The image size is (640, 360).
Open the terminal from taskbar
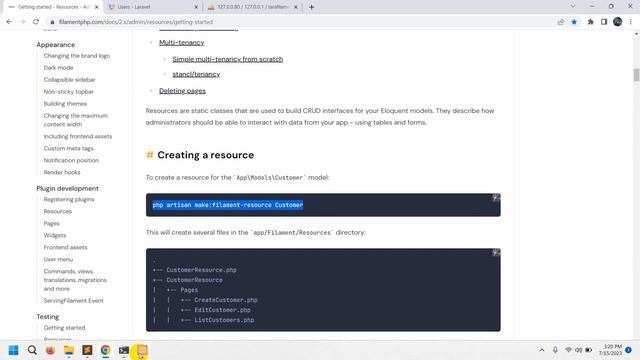[x=124, y=350]
